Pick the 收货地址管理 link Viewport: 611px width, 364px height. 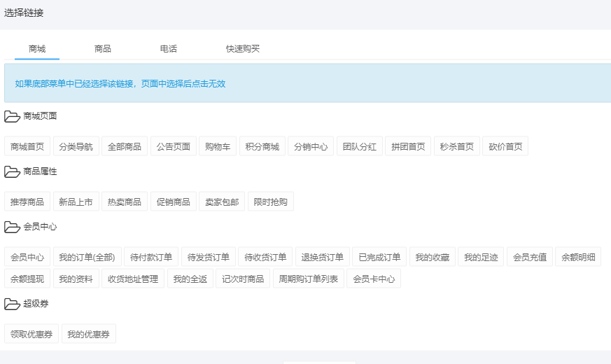(133, 279)
